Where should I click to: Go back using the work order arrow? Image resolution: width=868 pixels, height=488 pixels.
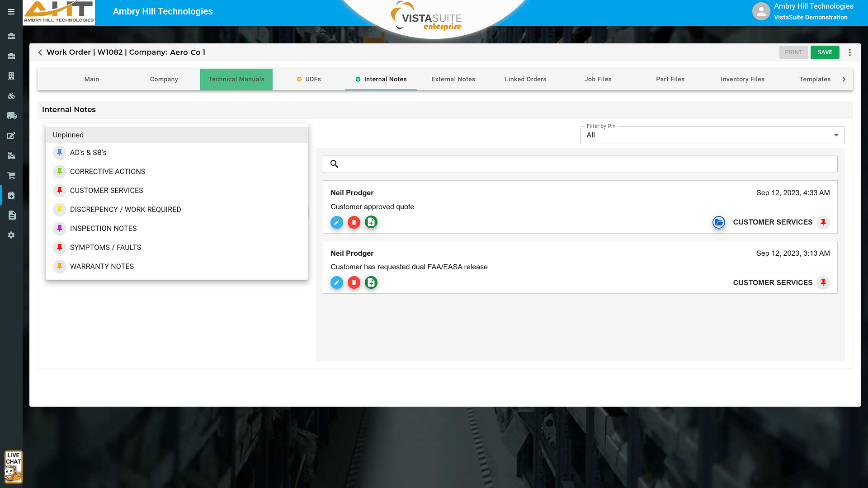[40, 52]
